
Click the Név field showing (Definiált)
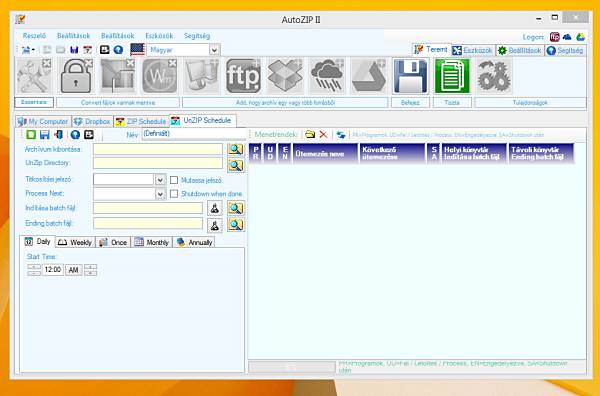coord(193,134)
